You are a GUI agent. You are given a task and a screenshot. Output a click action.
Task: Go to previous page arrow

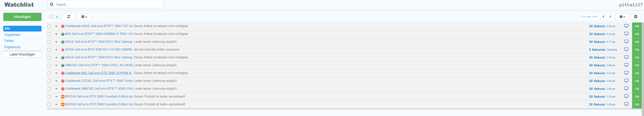click(603, 17)
